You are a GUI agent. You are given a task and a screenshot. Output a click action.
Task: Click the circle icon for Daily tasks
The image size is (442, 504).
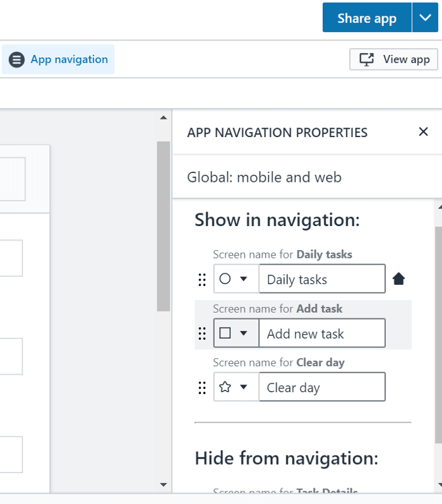point(225,279)
